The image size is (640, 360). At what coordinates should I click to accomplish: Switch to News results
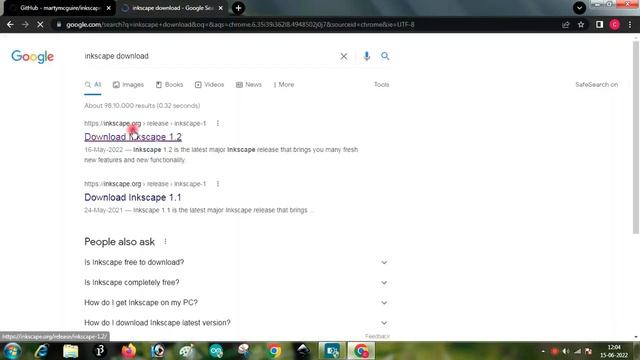[249, 84]
